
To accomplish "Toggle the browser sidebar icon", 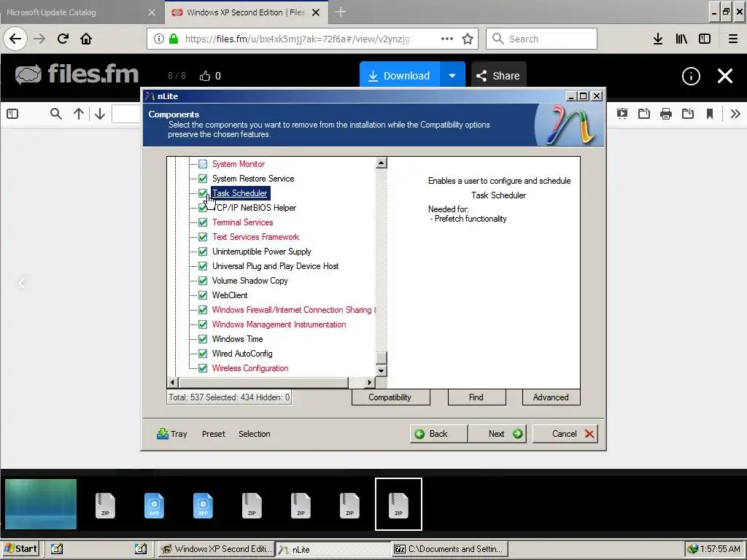I will pos(705,39).
